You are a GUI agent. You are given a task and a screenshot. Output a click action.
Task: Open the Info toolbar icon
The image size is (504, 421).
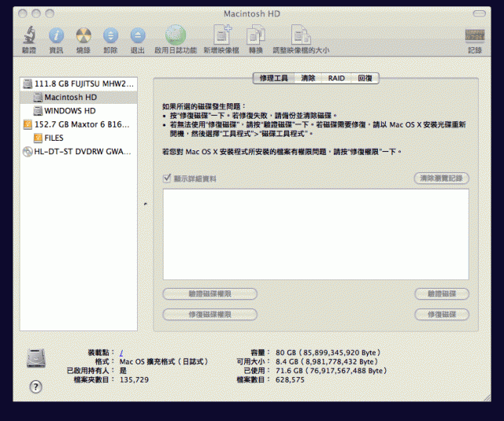(x=56, y=35)
